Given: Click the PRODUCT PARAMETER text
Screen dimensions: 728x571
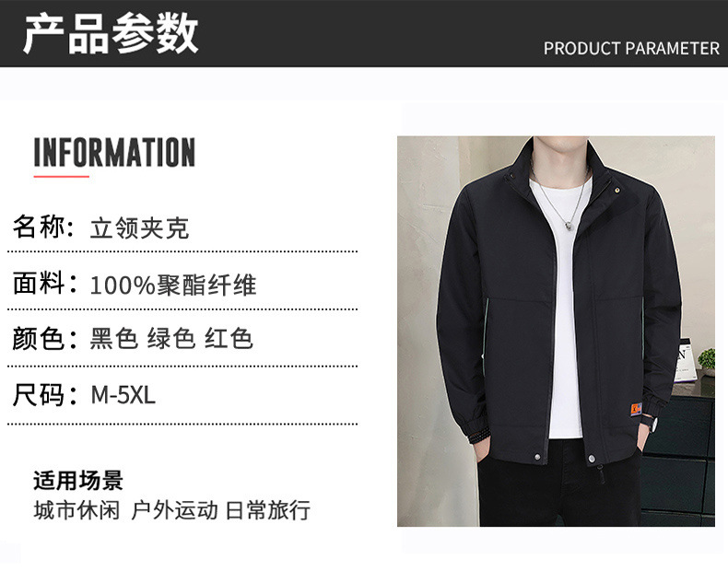Looking at the screenshot, I should tap(631, 49).
